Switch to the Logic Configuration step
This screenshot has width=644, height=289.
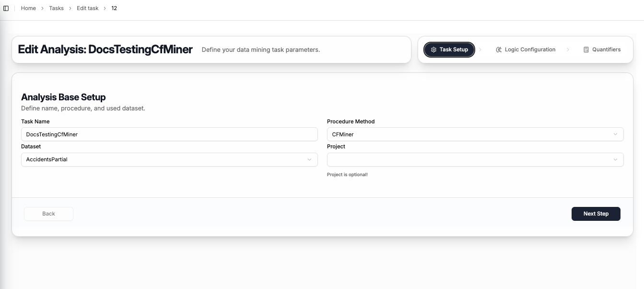526,49
